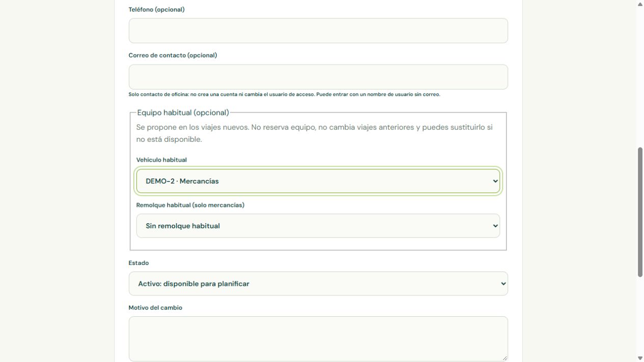Click the Teléfono (opcional) input field
The height and width of the screenshot is (362, 644).
click(x=318, y=31)
